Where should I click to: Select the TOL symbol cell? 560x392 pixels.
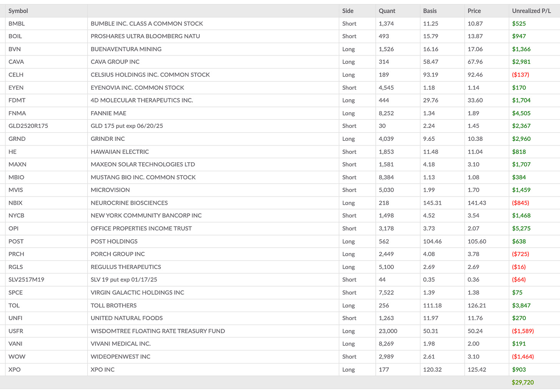(14, 305)
